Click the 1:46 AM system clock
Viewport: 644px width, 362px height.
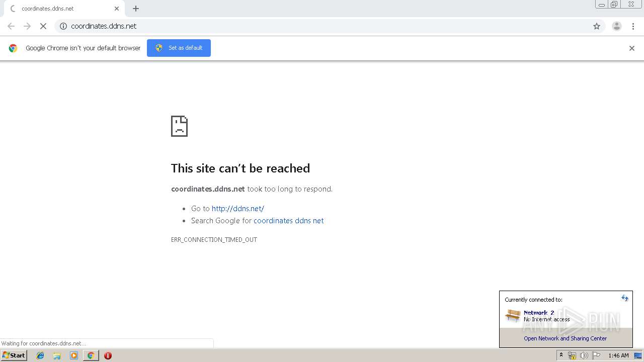click(x=618, y=355)
